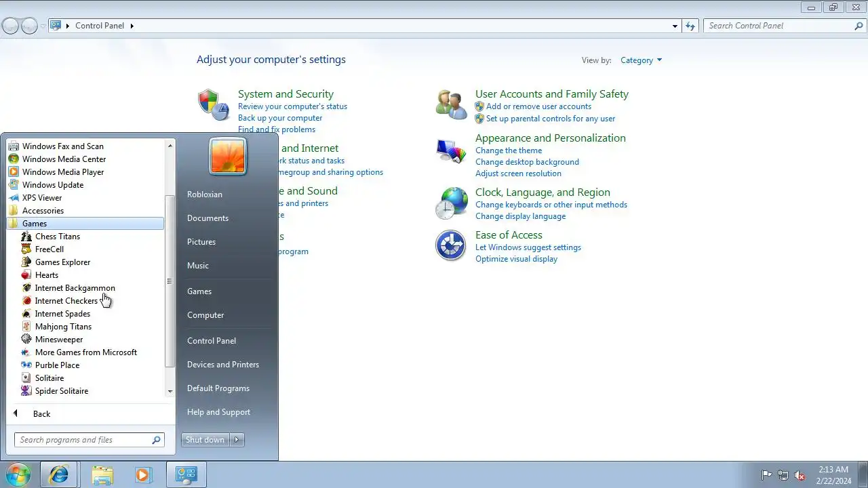Launch Mahjong Titans icon
Image resolution: width=868 pixels, height=488 pixels.
tap(26, 327)
